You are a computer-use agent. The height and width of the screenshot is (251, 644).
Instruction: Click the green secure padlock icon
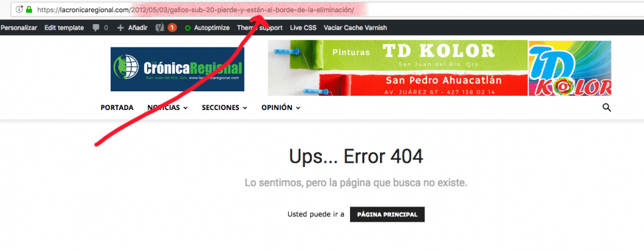[x=29, y=9]
